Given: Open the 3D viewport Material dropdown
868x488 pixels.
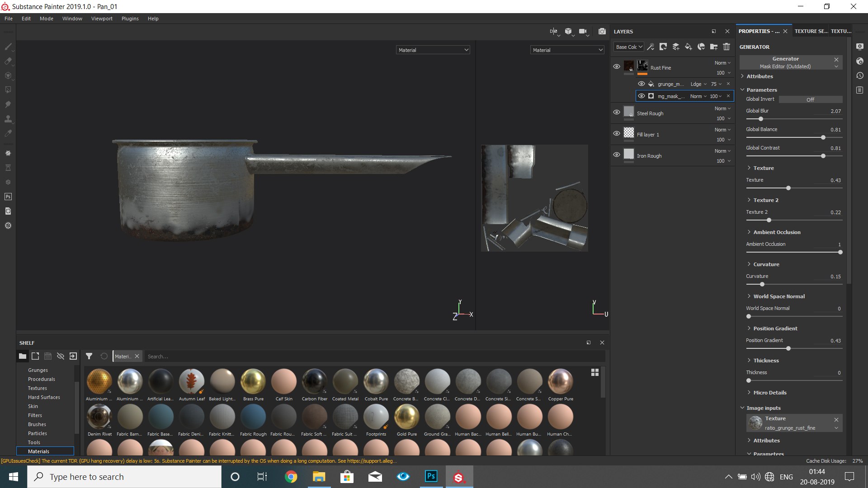Looking at the screenshot, I should pyautogui.click(x=433, y=50).
